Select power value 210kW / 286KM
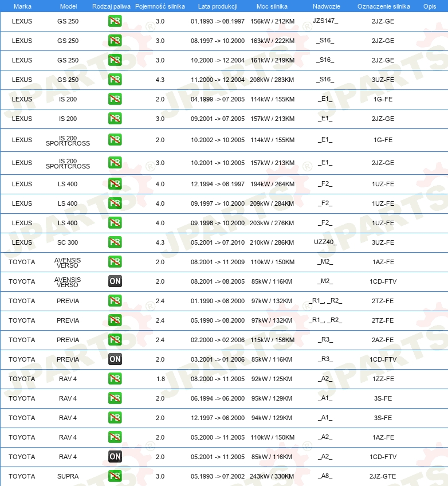Image resolution: width=448 pixels, height=486 pixels. pos(272,242)
